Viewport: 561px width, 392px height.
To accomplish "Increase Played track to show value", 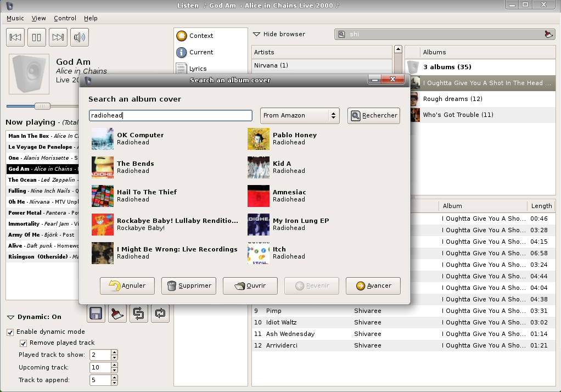I will (114, 352).
